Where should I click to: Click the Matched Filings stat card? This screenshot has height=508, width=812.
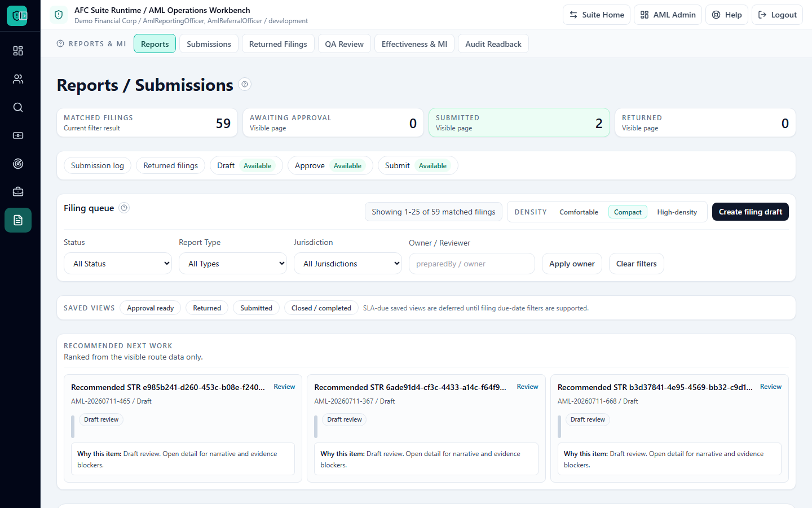(x=147, y=122)
